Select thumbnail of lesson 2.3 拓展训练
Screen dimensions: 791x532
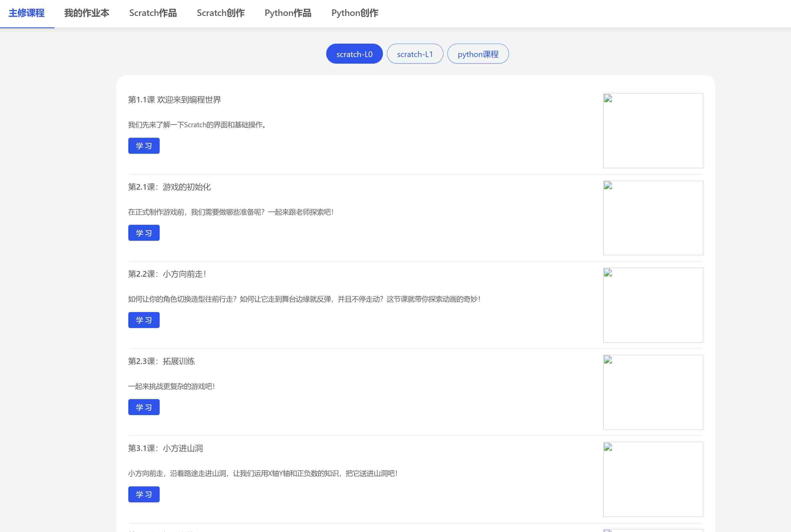[x=653, y=392]
